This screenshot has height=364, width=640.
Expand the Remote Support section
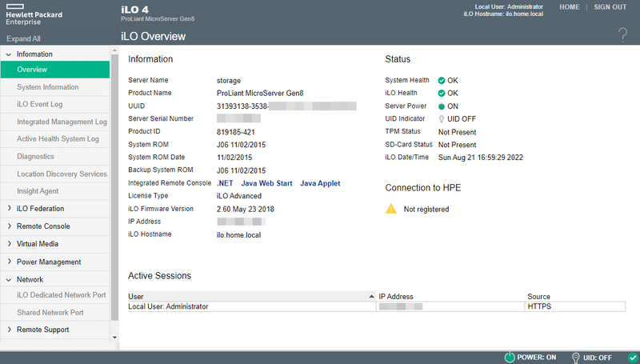pos(9,329)
